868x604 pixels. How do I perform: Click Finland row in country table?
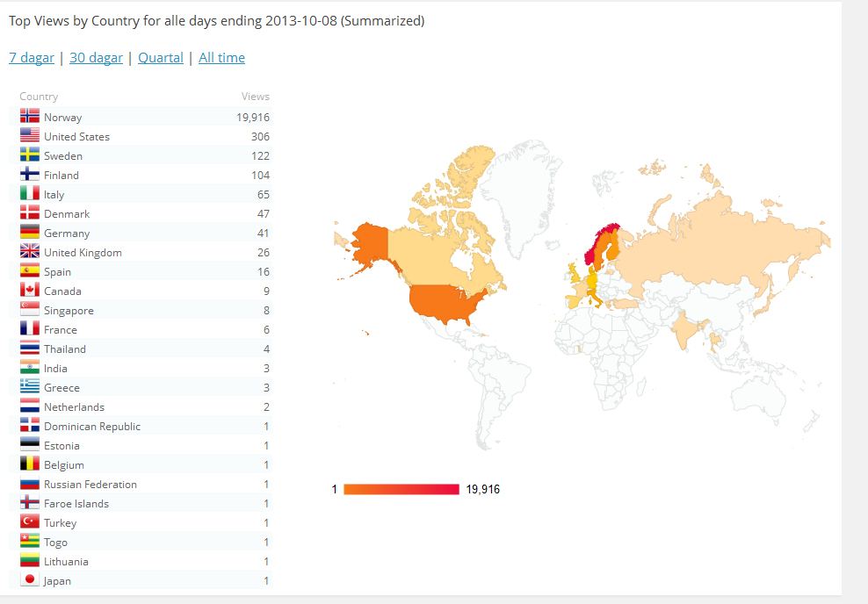click(x=141, y=175)
